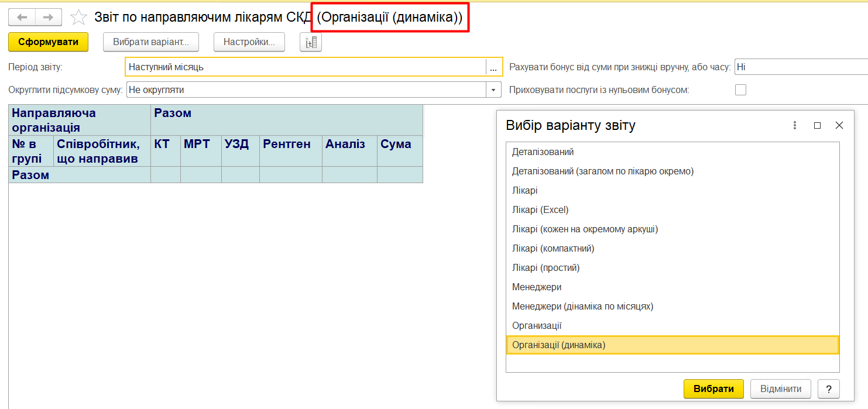Image resolution: width=868 pixels, height=409 pixels.
Task: Select 'Лікарі (Excel)' variant from list
Action: pos(540,209)
